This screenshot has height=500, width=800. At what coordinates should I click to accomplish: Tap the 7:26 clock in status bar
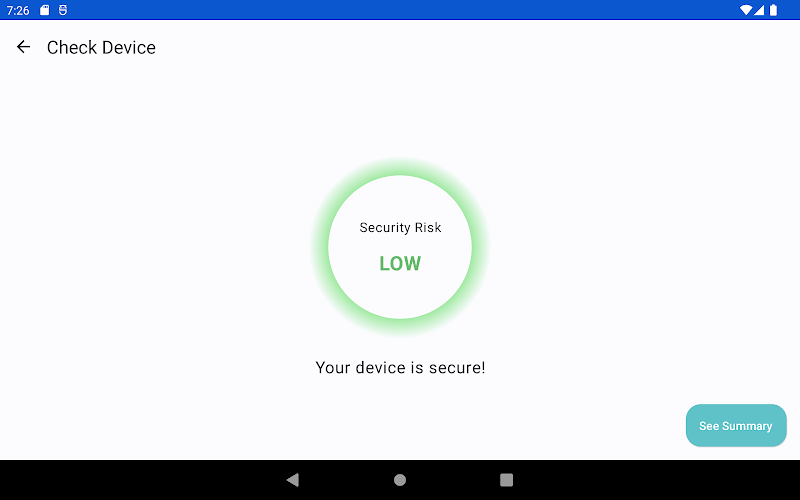coord(18,10)
